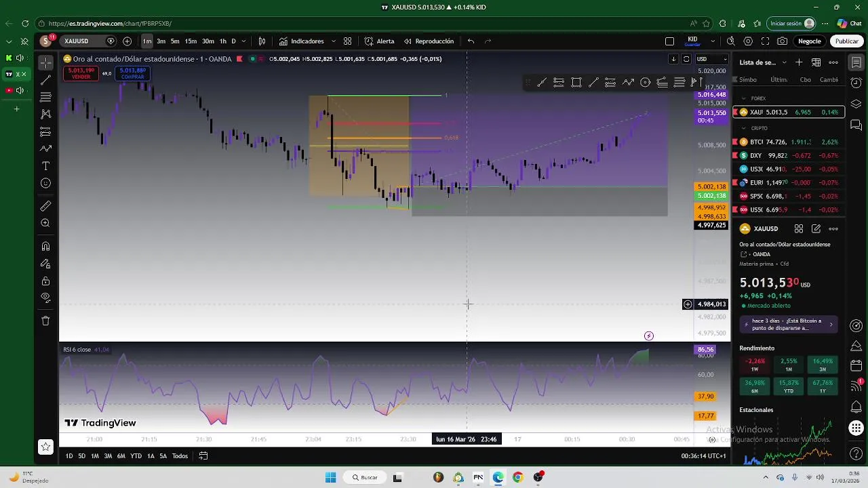
Task: Open the economic calendar sidebar icon
Action: tap(856, 365)
